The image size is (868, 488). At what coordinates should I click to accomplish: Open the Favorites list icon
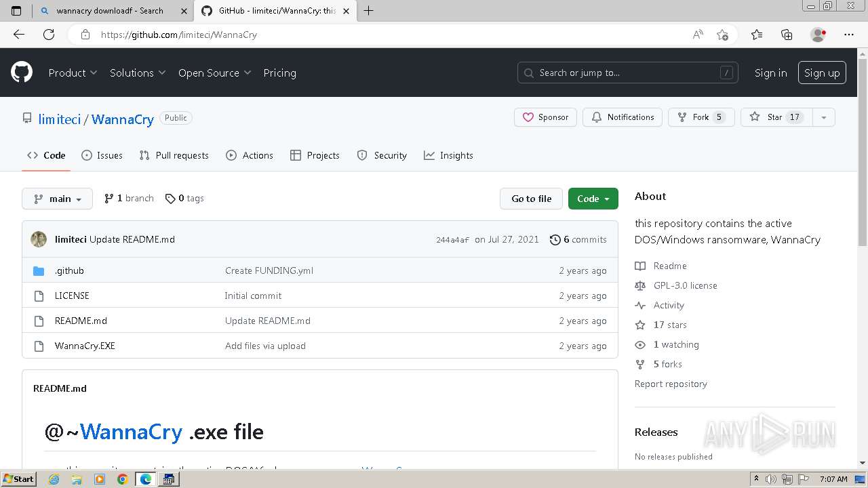[757, 35]
